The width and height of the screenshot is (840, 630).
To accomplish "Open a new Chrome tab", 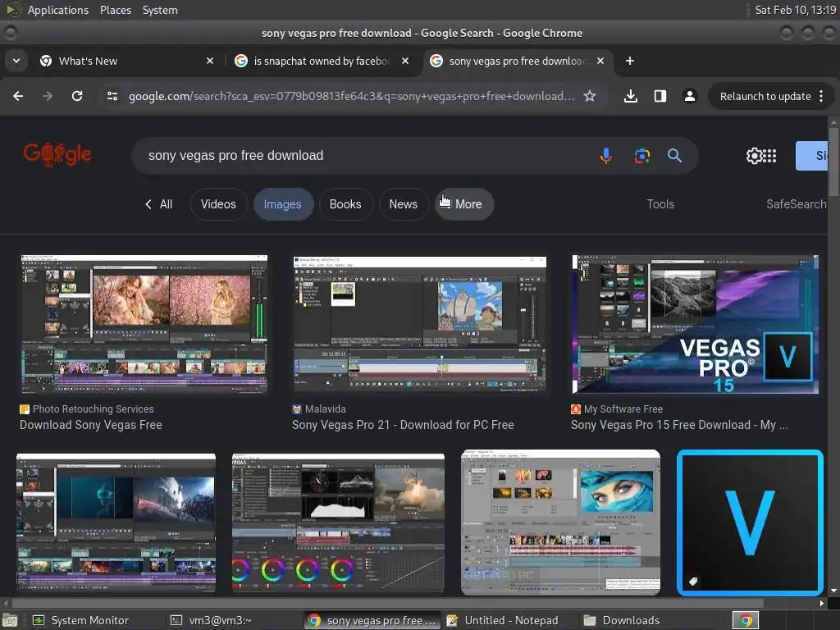I will click(x=630, y=61).
